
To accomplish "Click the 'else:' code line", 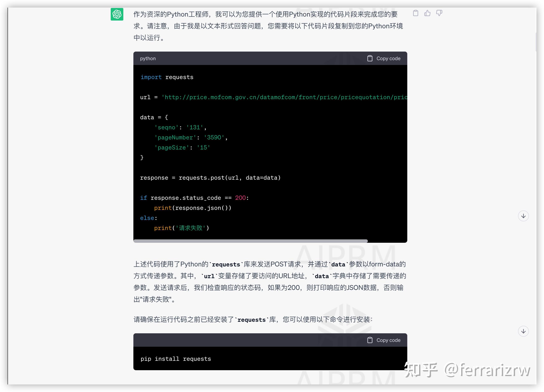I will pos(149,218).
